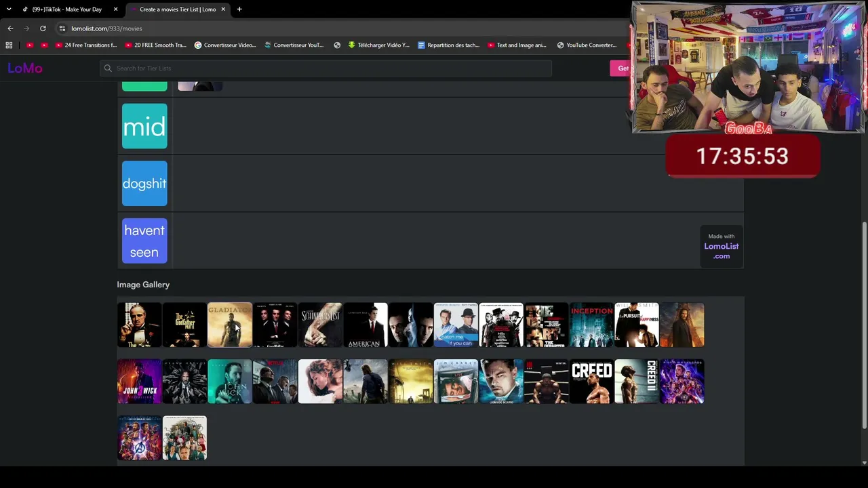
Task: Click the scrollbar down arrow
Action: click(x=864, y=463)
